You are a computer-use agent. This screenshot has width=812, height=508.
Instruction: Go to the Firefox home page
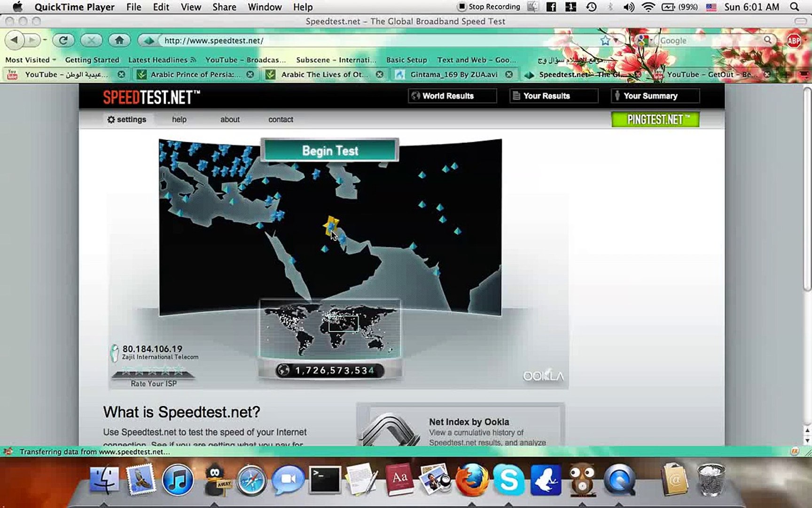pos(119,40)
